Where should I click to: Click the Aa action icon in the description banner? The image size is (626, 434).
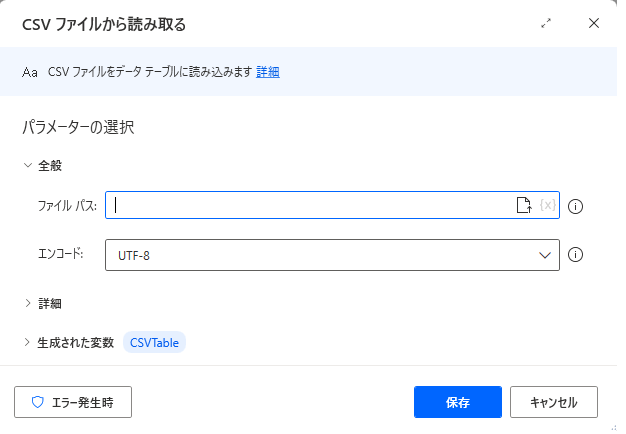[x=30, y=72]
